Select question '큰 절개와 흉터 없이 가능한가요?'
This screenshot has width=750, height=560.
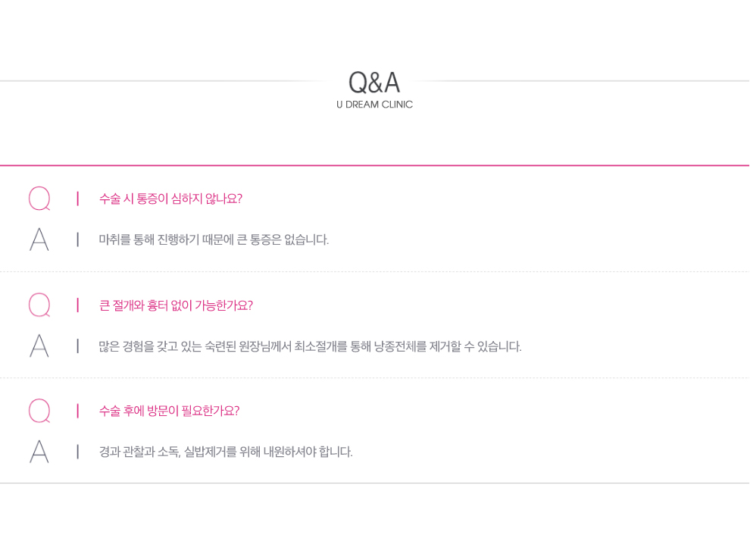176,305
